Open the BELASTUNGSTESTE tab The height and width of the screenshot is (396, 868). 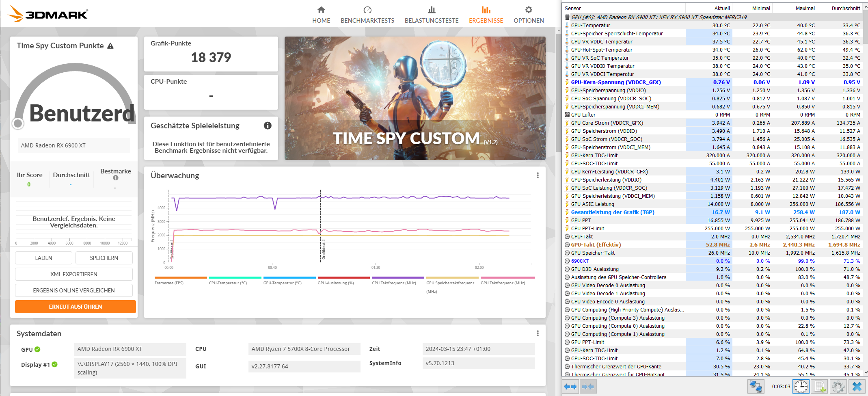(432, 15)
